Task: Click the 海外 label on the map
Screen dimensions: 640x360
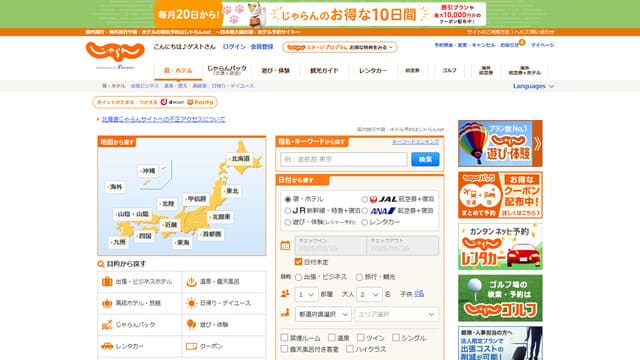Action: pos(115,187)
